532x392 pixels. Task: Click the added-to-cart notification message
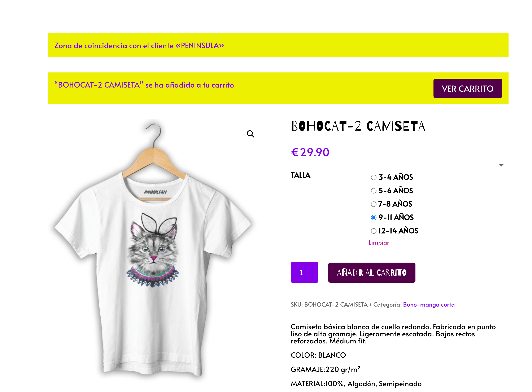145,85
